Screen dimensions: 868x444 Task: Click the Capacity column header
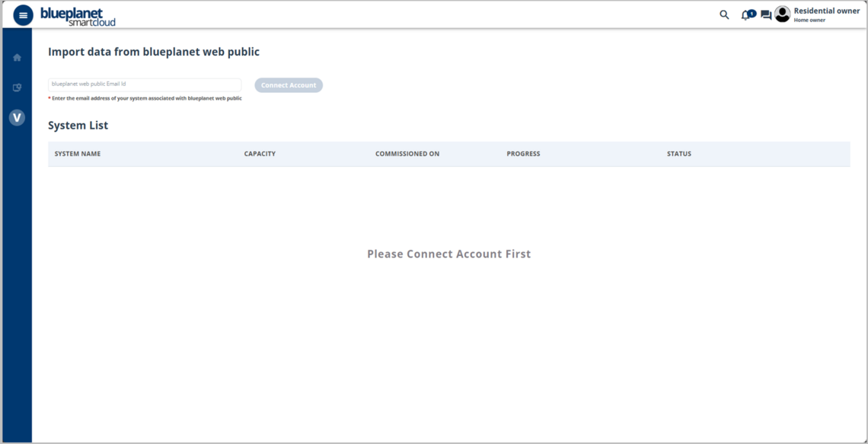click(x=260, y=154)
